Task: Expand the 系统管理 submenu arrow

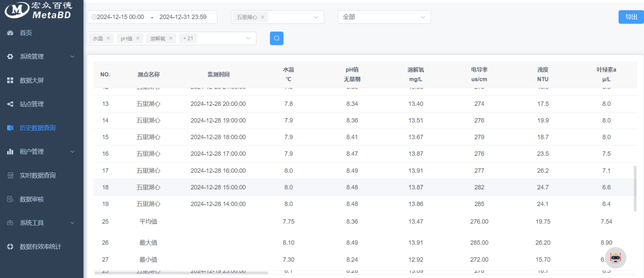Action: coord(72,57)
